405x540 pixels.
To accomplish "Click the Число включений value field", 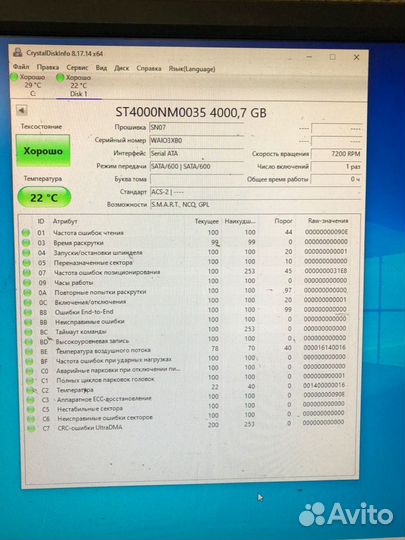I will (336, 166).
